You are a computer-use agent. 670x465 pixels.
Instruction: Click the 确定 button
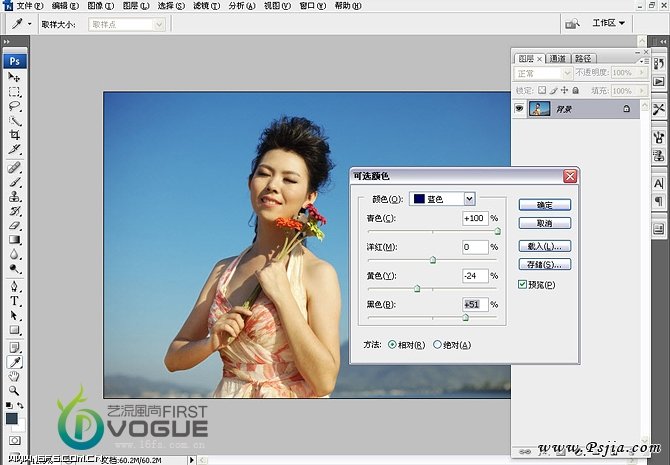point(544,205)
